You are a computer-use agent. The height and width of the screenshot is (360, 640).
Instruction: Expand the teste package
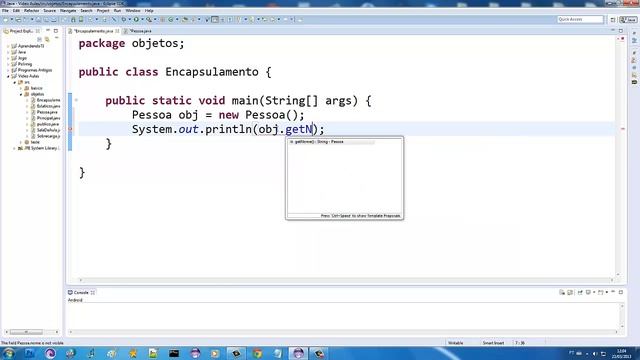(21, 142)
